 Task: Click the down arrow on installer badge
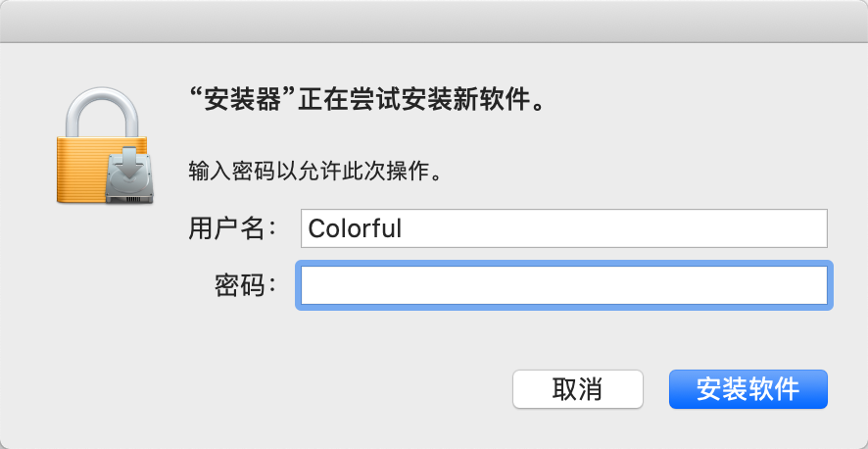[x=129, y=167]
